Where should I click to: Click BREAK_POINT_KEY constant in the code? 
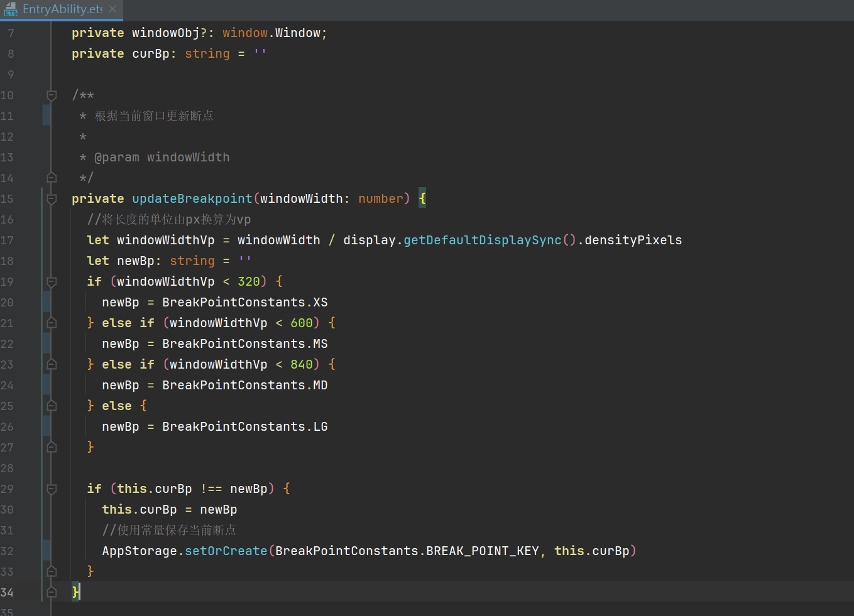tap(483, 551)
